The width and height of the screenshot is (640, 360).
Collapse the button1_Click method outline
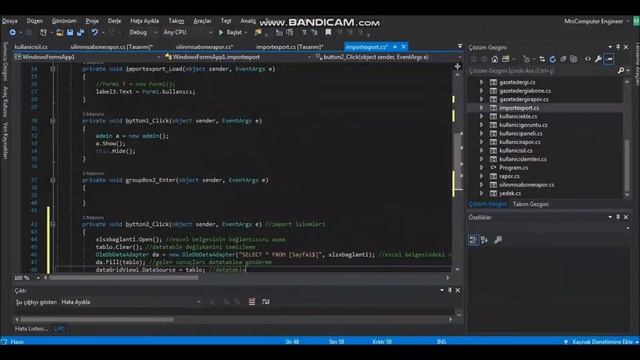53,121
